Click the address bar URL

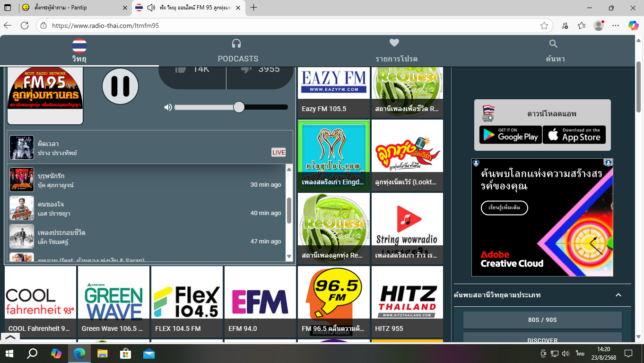pyautogui.click(x=105, y=26)
